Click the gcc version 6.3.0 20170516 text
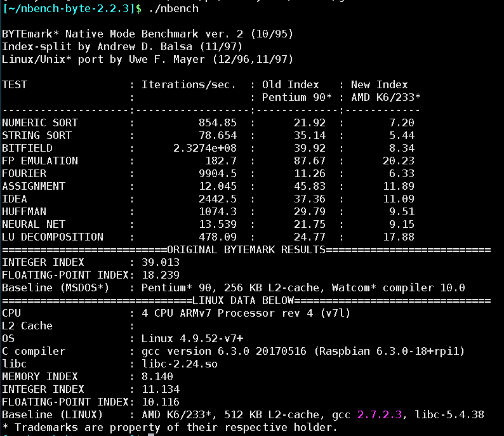The image size is (504, 436). tap(224, 351)
